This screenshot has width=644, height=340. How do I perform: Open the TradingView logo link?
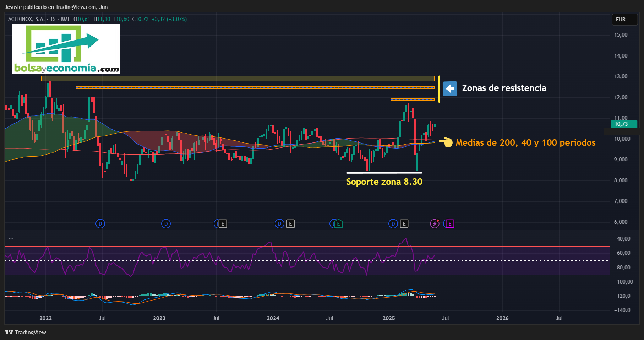[x=26, y=332]
